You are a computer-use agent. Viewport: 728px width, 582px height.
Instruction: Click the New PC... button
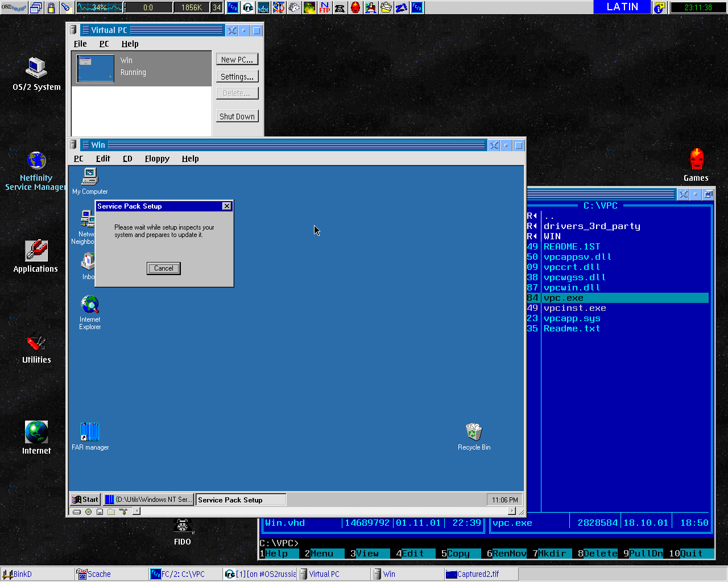tap(237, 59)
